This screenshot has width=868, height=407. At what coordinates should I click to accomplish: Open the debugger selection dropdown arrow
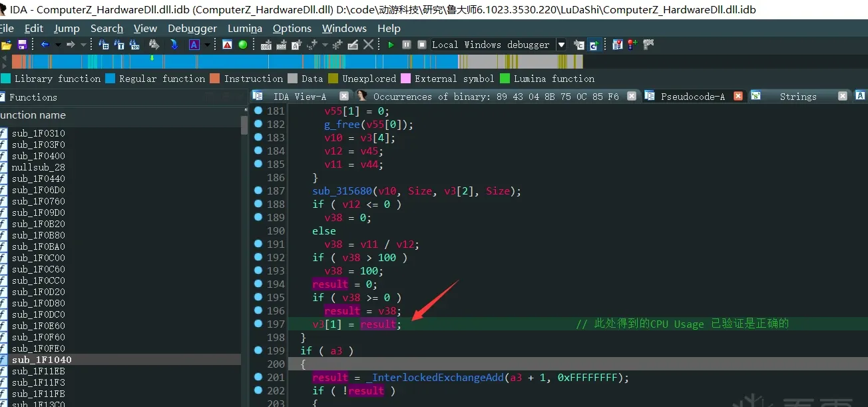561,45
